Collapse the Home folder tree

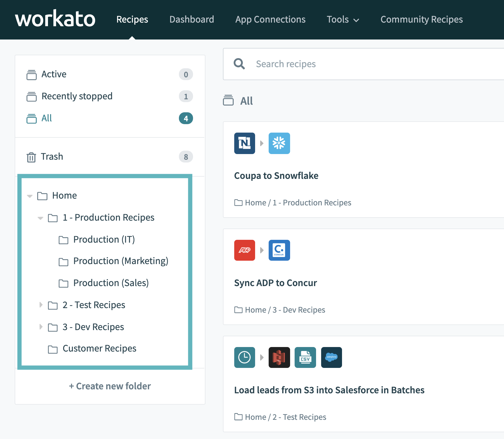(30, 196)
